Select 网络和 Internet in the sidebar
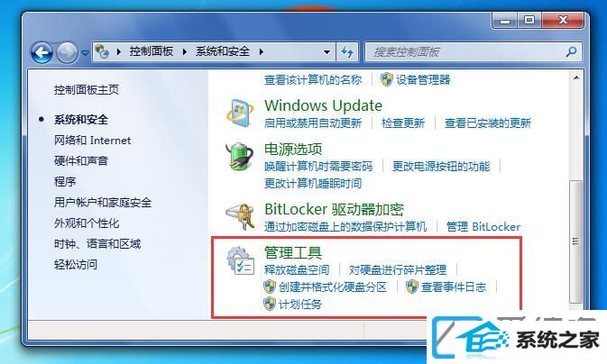The height and width of the screenshot is (364, 607). click(x=93, y=140)
